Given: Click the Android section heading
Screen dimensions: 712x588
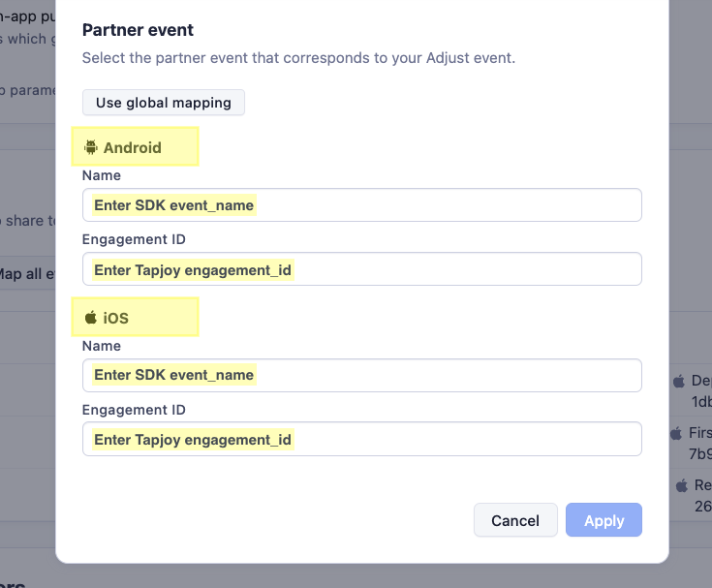Looking at the screenshot, I should 132,147.
